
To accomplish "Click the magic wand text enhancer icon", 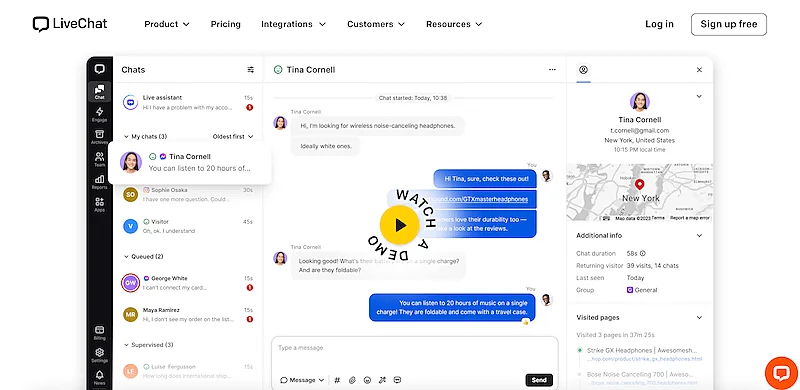I will tap(382, 380).
